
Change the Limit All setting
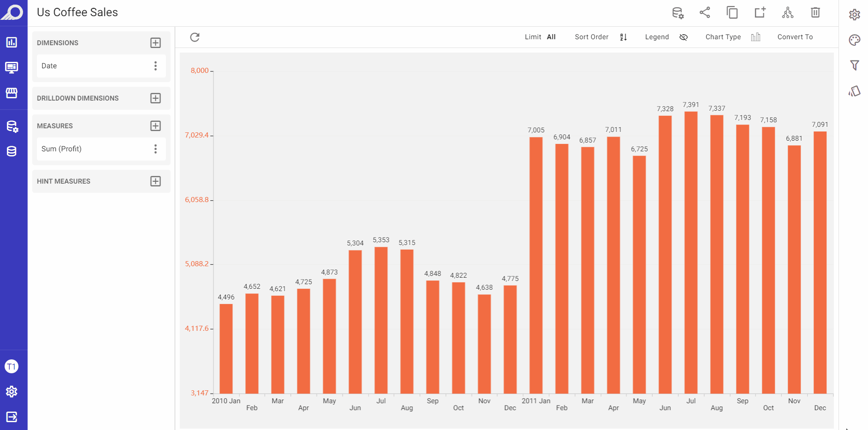(540, 37)
